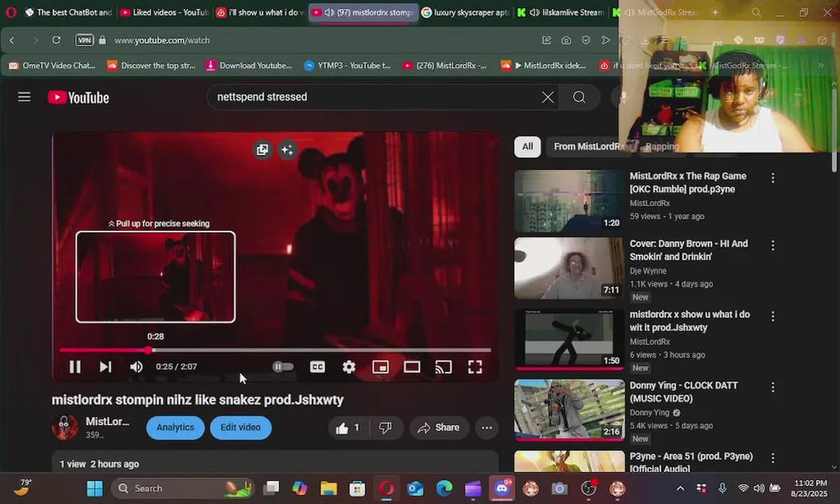Open options for 'Donny Ying - CLOCK DATT'
The image size is (840, 504).
[773, 387]
